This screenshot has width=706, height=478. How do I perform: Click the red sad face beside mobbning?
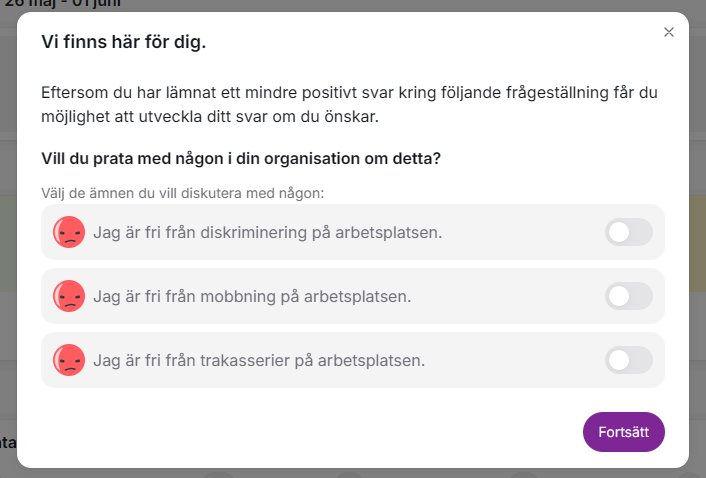click(69, 296)
